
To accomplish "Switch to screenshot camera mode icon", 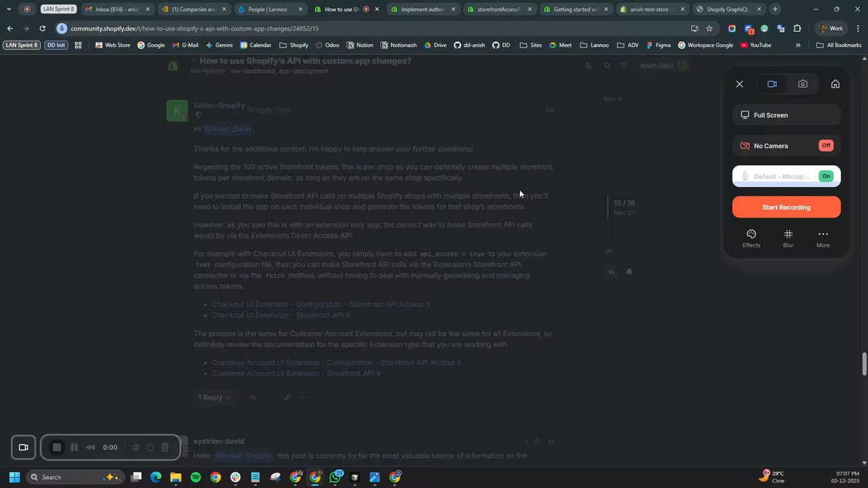I will [x=803, y=84].
